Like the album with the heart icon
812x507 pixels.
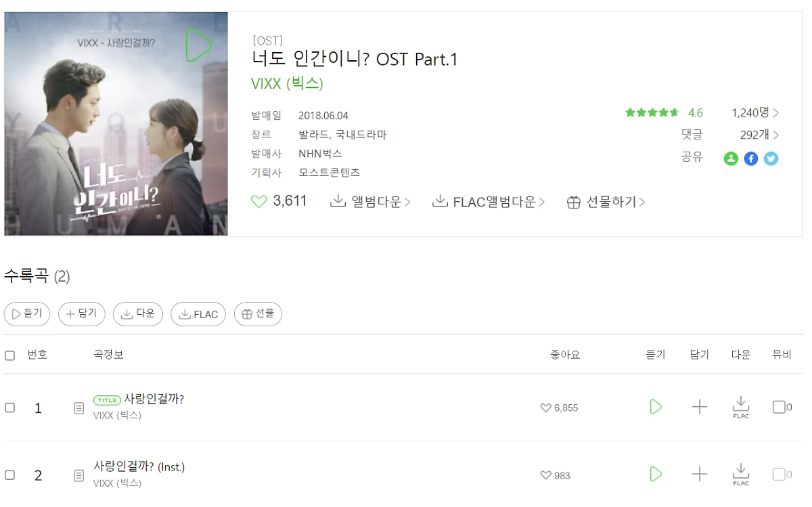pos(259,202)
